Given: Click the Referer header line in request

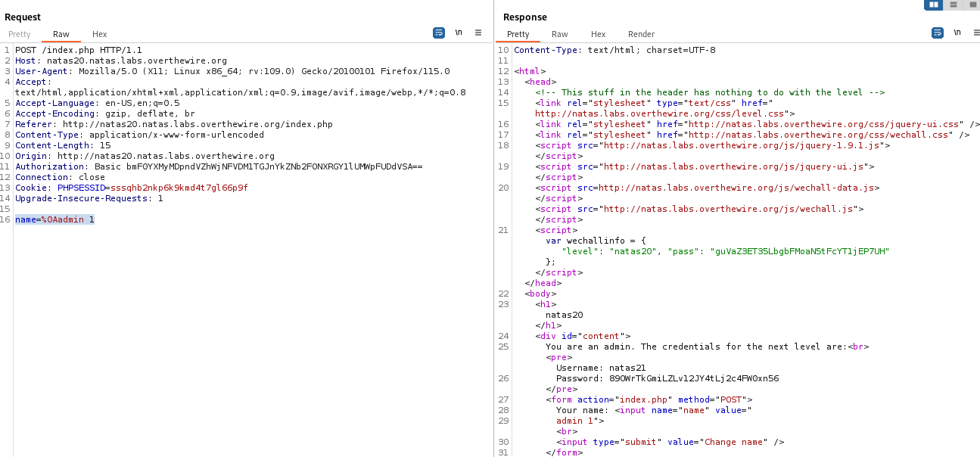Looking at the screenshot, I should [174, 124].
